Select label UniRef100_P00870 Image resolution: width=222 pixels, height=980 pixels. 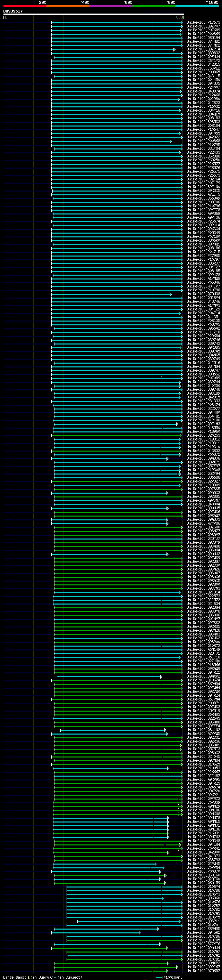203,871
